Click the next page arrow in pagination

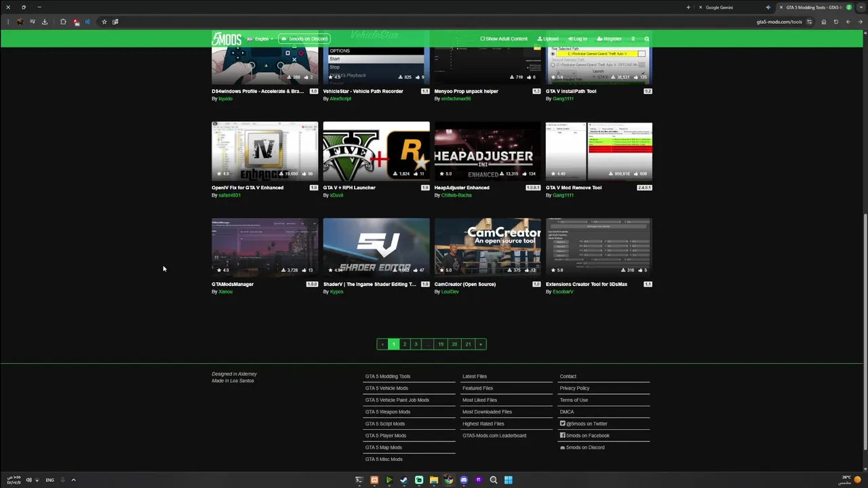(x=481, y=344)
